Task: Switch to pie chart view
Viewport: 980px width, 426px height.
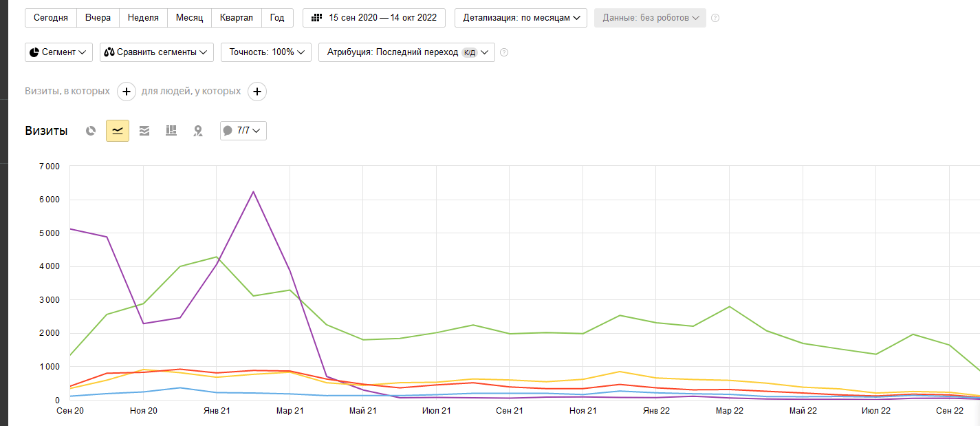Action: click(91, 131)
